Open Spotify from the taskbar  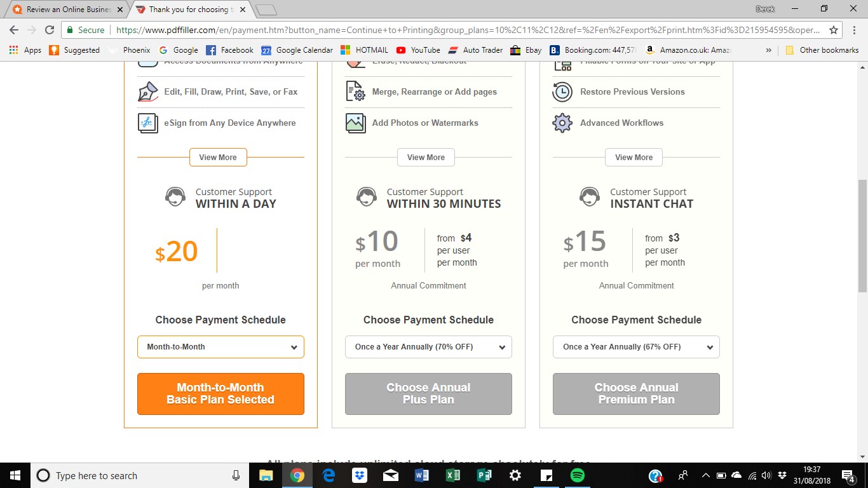click(577, 475)
